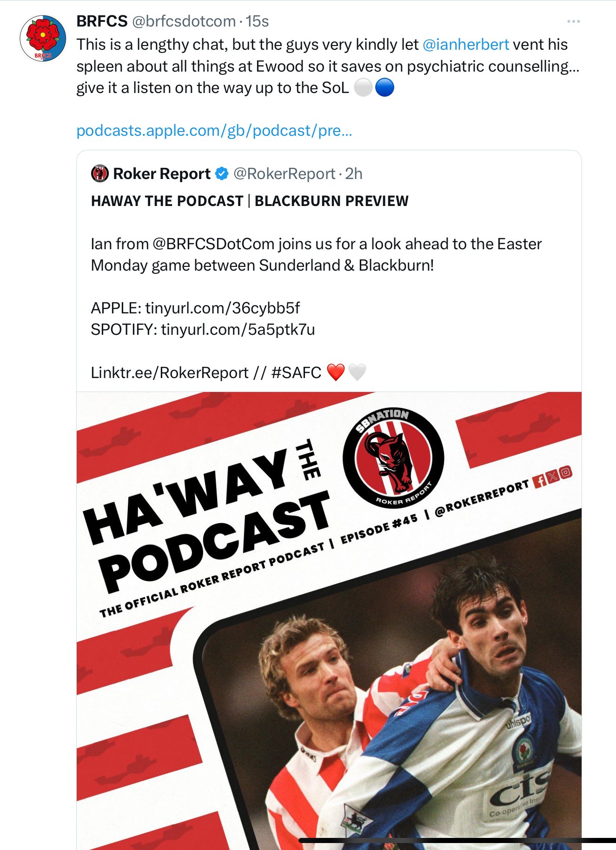This screenshot has height=850, width=616.
Task: Open the @brfcsdotcom handle
Action: [184, 21]
